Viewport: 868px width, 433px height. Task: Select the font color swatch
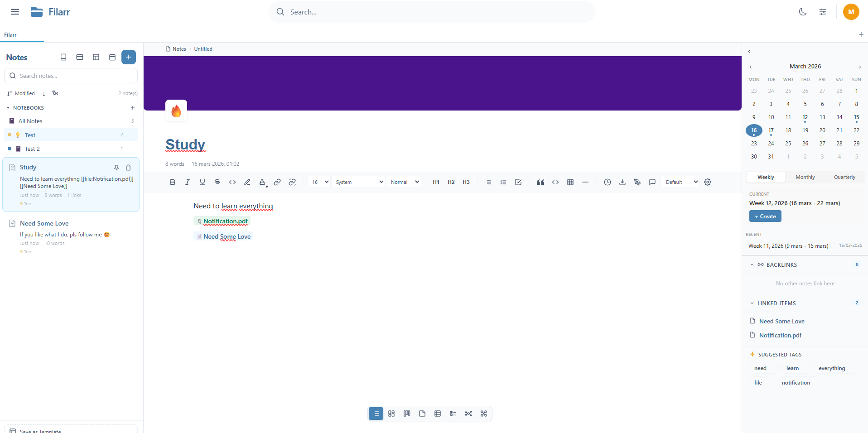tap(262, 182)
